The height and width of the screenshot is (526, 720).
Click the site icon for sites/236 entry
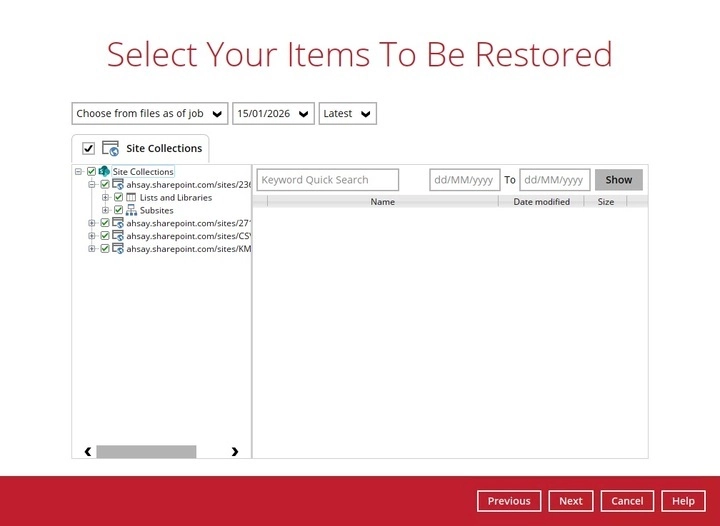[x=117, y=185]
